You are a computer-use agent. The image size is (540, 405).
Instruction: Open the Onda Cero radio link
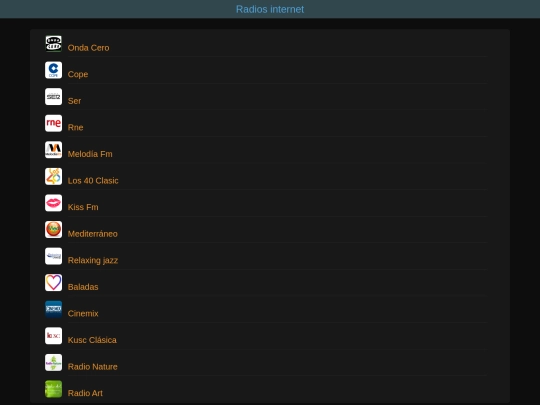89,48
